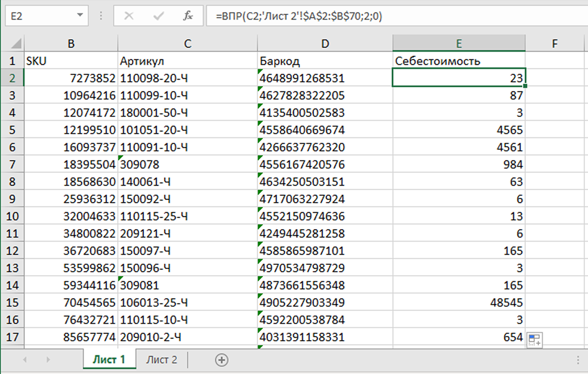Click cell containing артикул 309078
The width and height of the screenshot is (588, 374).
click(x=187, y=164)
